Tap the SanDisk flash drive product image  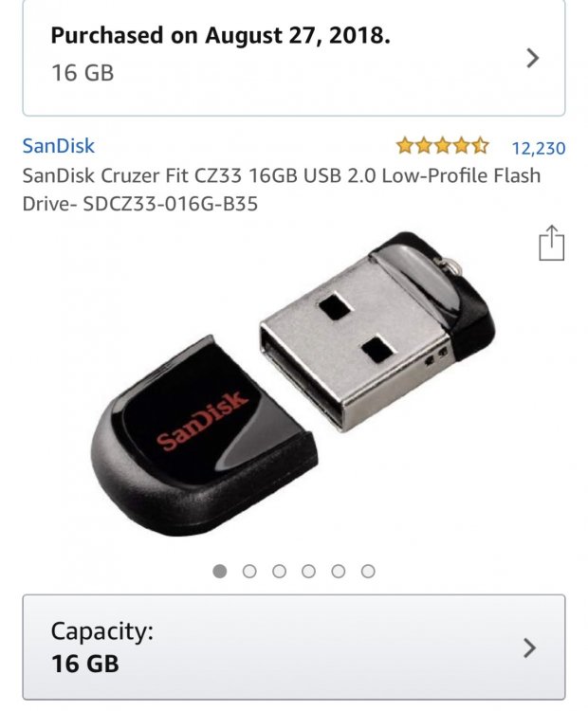[293, 383]
